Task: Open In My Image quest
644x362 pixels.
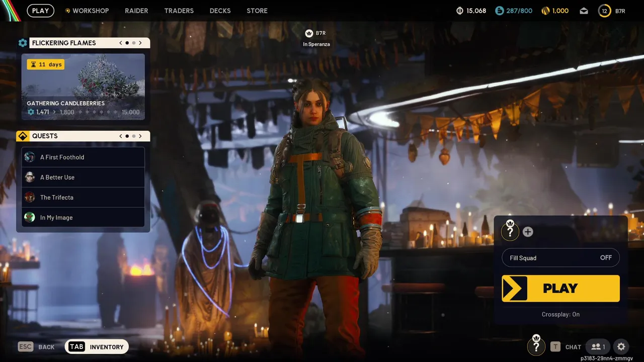Action: pos(83,217)
